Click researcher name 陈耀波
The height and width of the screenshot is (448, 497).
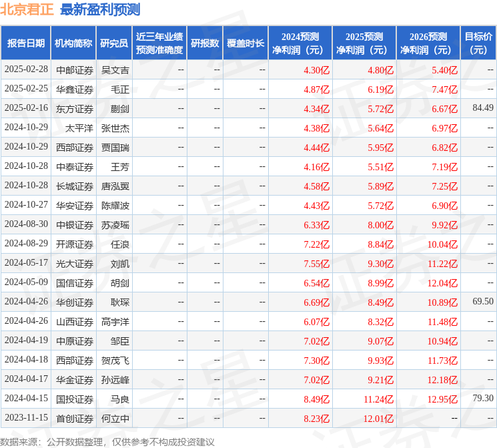pos(115,206)
